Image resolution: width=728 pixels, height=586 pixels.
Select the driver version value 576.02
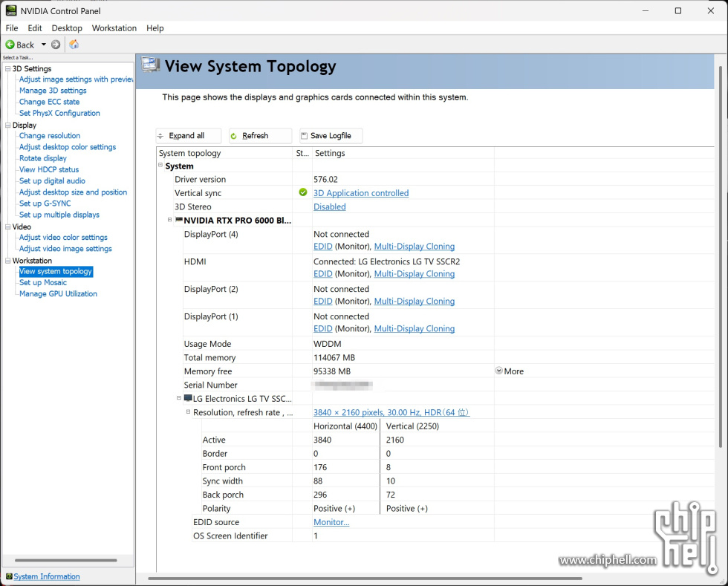coord(325,179)
